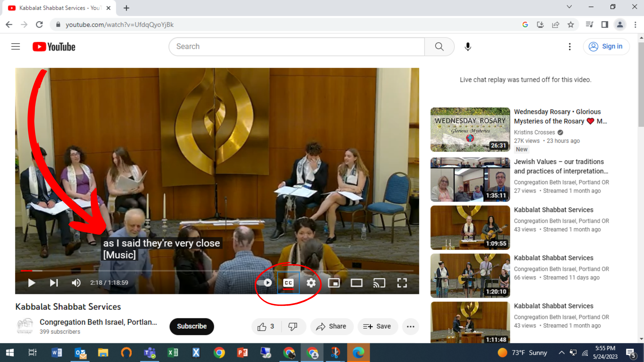Share this page from address bar
The height and width of the screenshot is (362, 644).
tap(555, 24)
